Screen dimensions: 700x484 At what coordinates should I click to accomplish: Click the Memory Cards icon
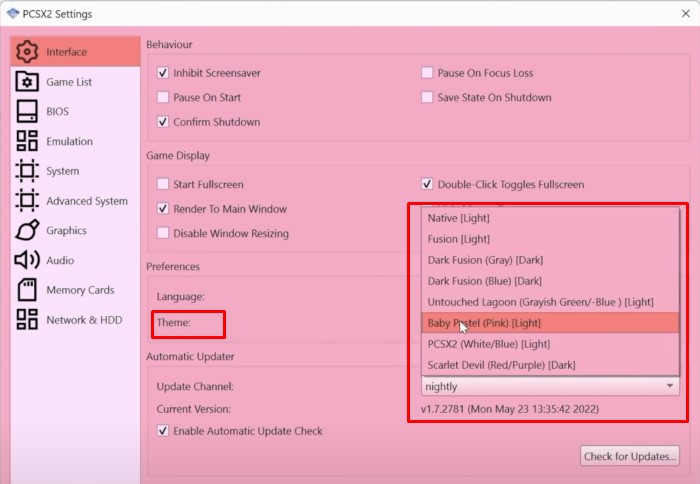(27, 290)
